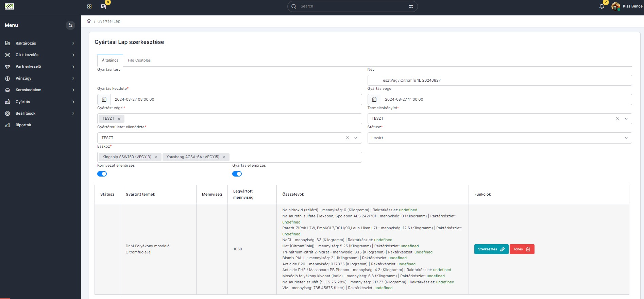Click the Beállítások gear icon
Screen dimensions: 644x299
pos(7,113)
